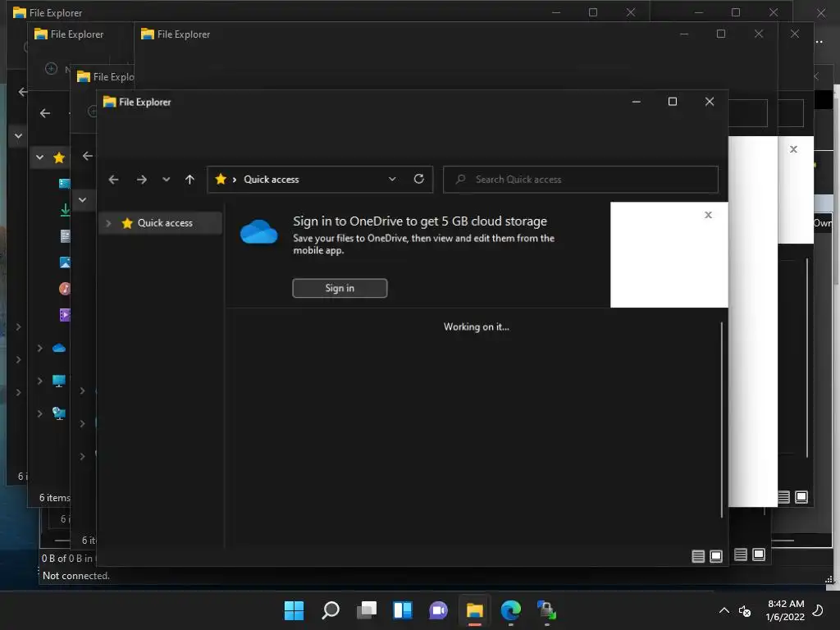Click the 'Quick access' breadcrumb in address bar
840x630 pixels.
click(x=271, y=180)
